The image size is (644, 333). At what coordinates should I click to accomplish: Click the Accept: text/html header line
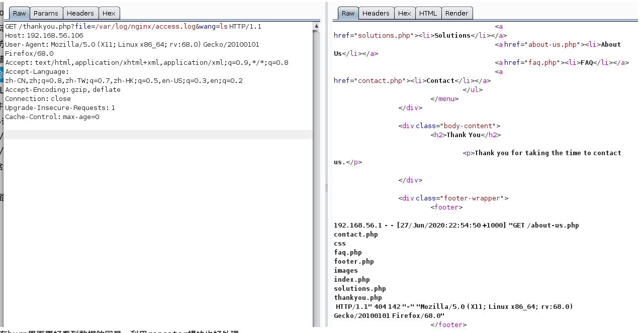click(147, 63)
